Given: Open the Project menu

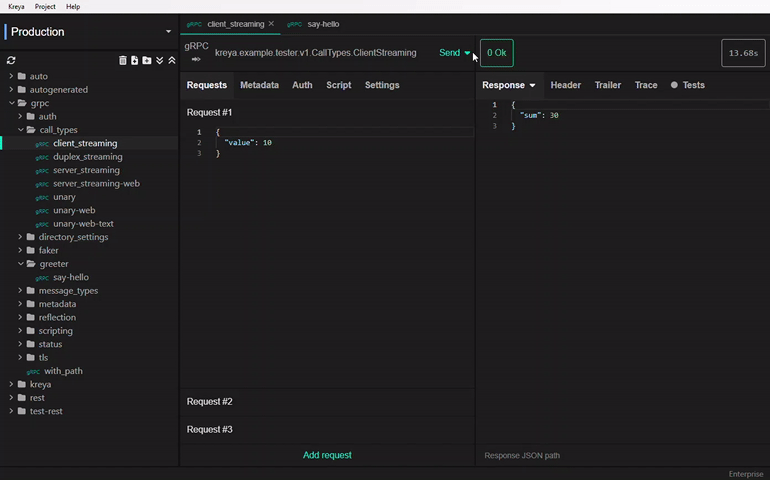Looking at the screenshot, I should 45,6.
